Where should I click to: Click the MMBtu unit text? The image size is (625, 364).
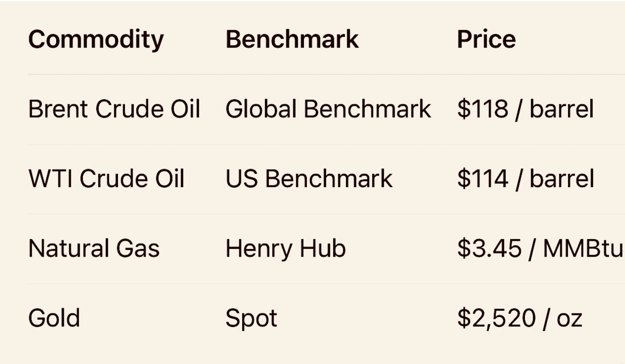click(583, 249)
